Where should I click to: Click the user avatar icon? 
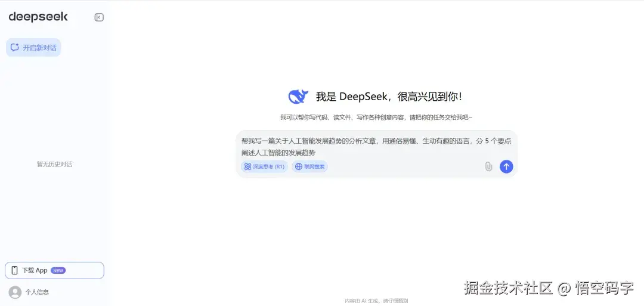pyautogui.click(x=15, y=292)
